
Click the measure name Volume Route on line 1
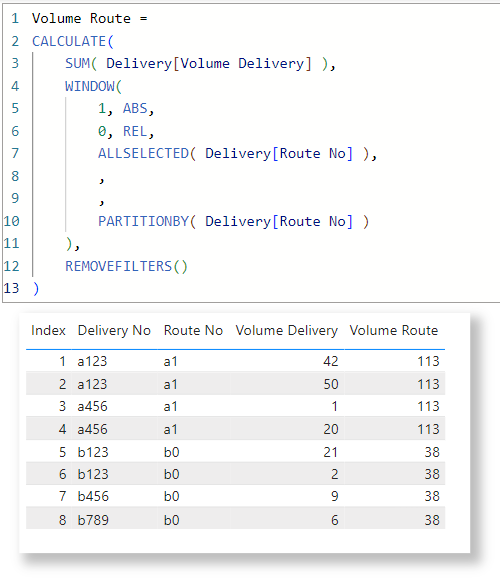click(x=81, y=18)
